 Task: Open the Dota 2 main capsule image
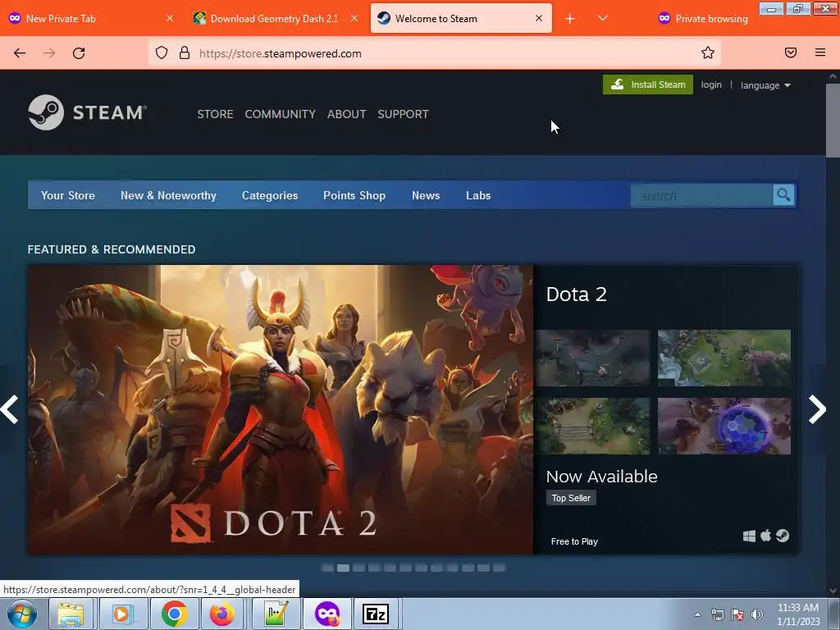tap(281, 409)
